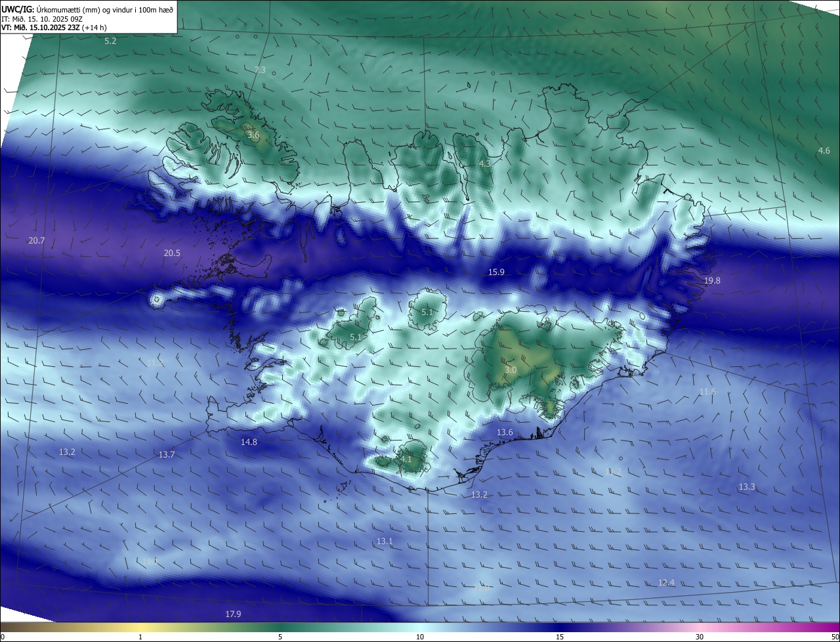Select the 5.2 value label on the map
This screenshot has height=642, width=840.
coord(110,41)
